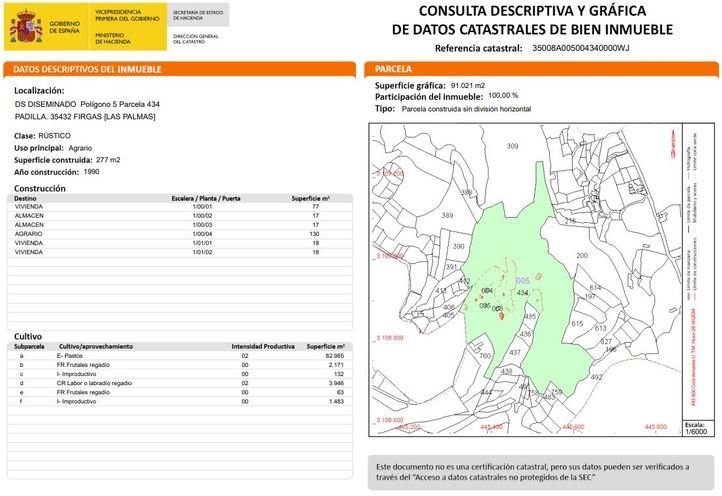Screen dimensions: 722x496
Task: Select the 'PADILLA. 35432 FIRGAS [LAS PALMAS]' line
Action: [x=85, y=117]
